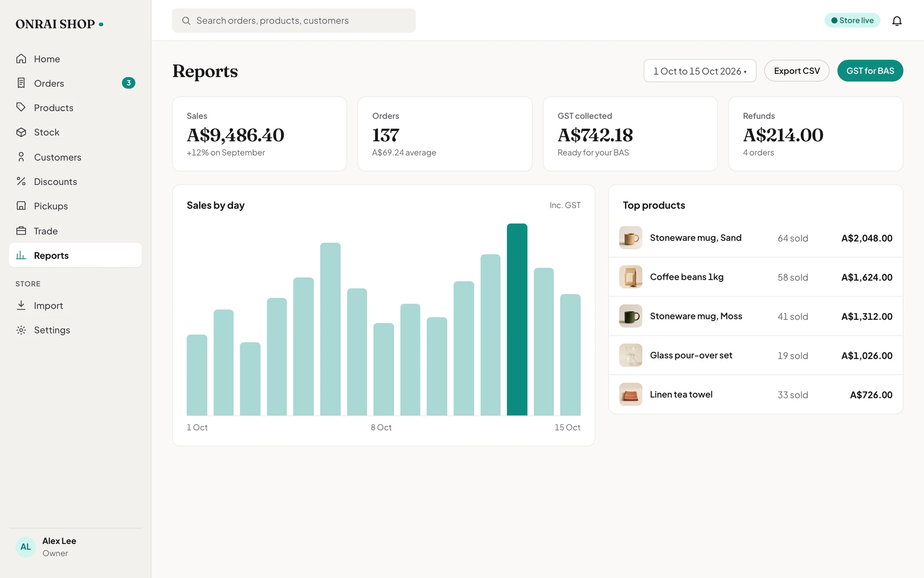Viewport: 924px width, 578px height.
Task: Click the A$726.00 amount
Action: 871,395
